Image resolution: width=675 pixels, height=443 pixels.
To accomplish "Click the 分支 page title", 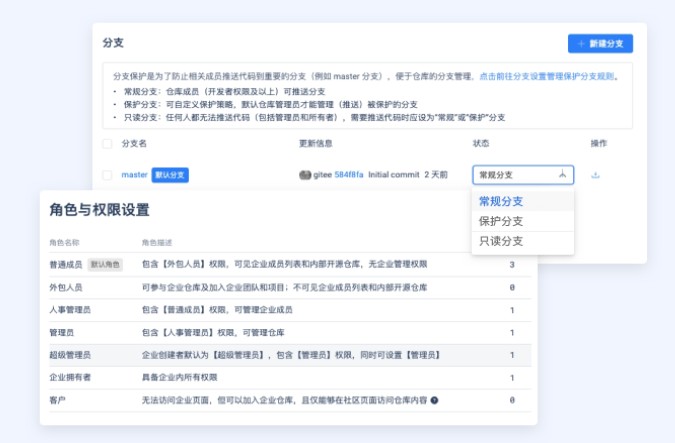I will click(113, 43).
